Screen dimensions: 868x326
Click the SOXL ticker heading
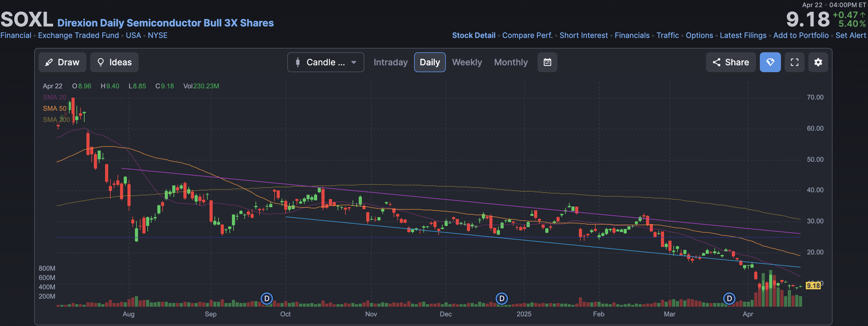click(27, 20)
